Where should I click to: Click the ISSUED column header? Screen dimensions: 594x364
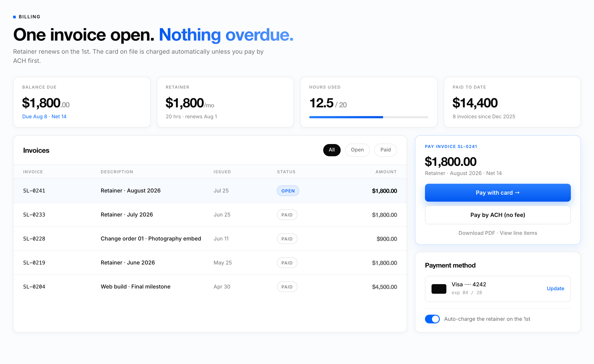pyautogui.click(x=222, y=172)
